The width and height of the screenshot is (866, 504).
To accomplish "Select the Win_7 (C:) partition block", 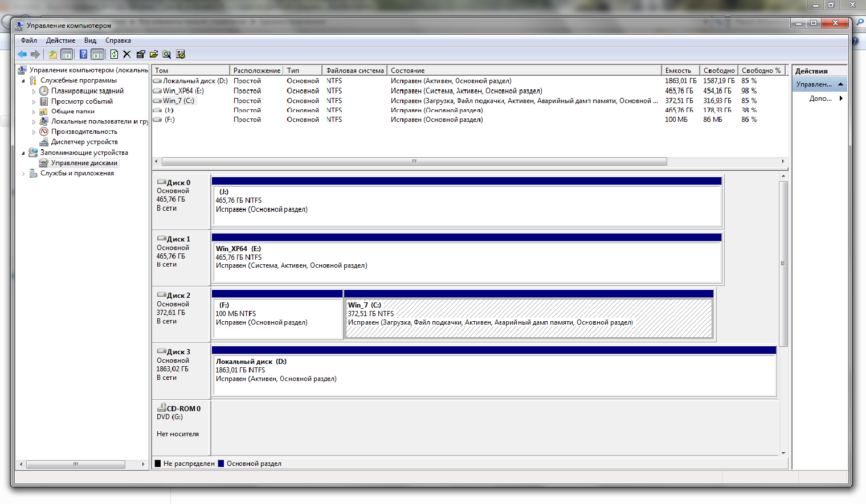I will (x=528, y=319).
